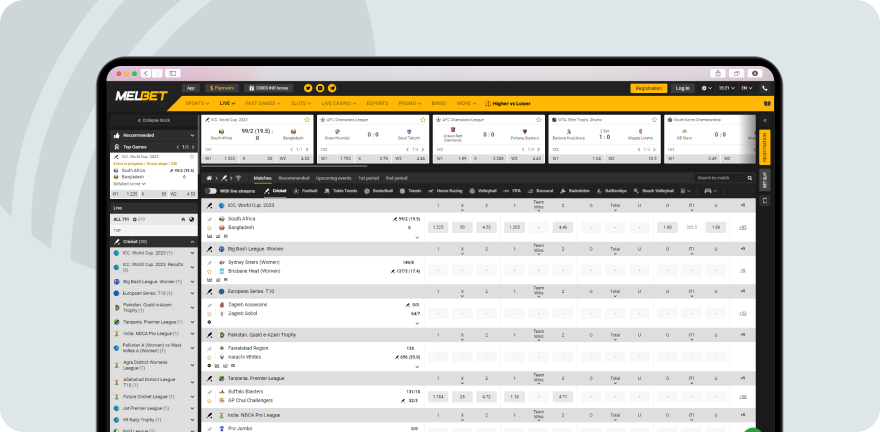
Task: Click the App button
Action: coord(191,88)
